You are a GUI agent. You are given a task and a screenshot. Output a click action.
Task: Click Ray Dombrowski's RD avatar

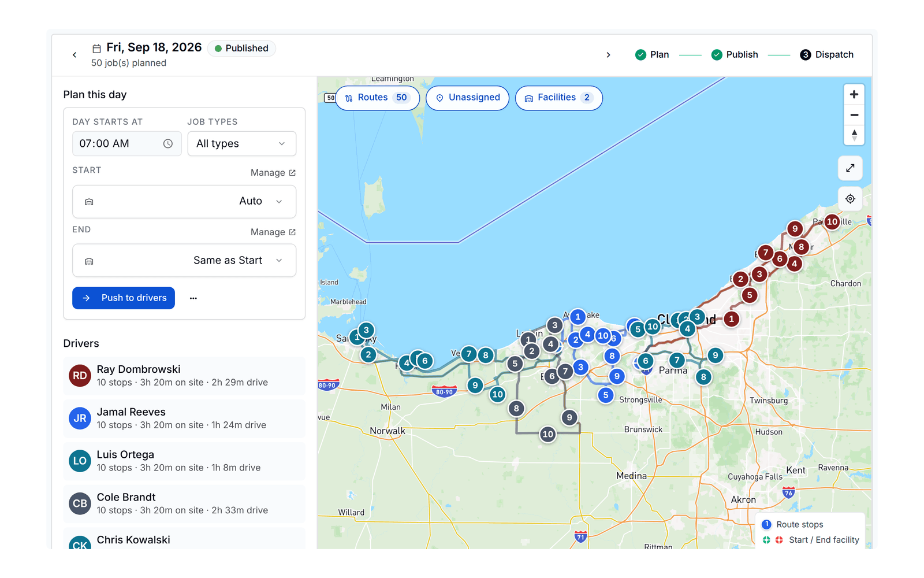click(x=80, y=376)
